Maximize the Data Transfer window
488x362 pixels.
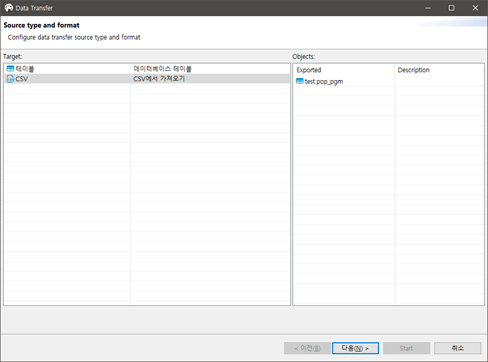(x=451, y=8)
